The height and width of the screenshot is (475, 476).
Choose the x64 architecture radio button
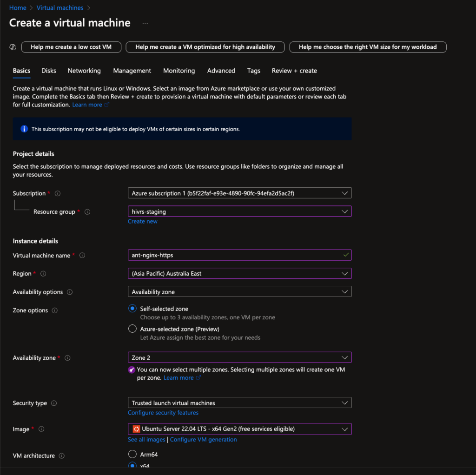[132, 465]
